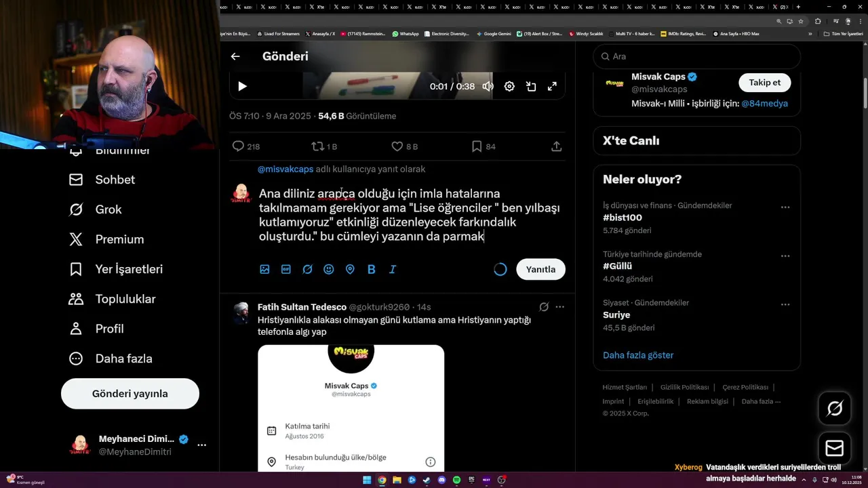Toggle bold formatting in the reply
Image resolution: width=868 pixels, height=488 pixels.
371,269
